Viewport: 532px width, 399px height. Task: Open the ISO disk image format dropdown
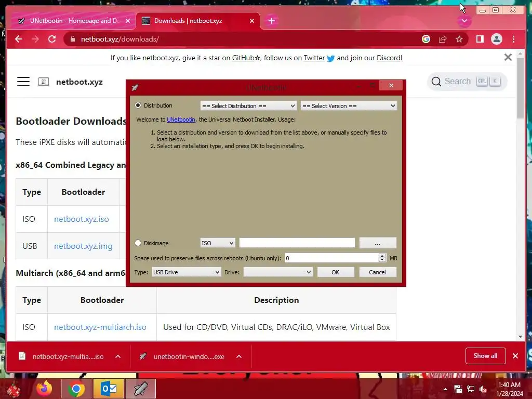pos(217,243)
